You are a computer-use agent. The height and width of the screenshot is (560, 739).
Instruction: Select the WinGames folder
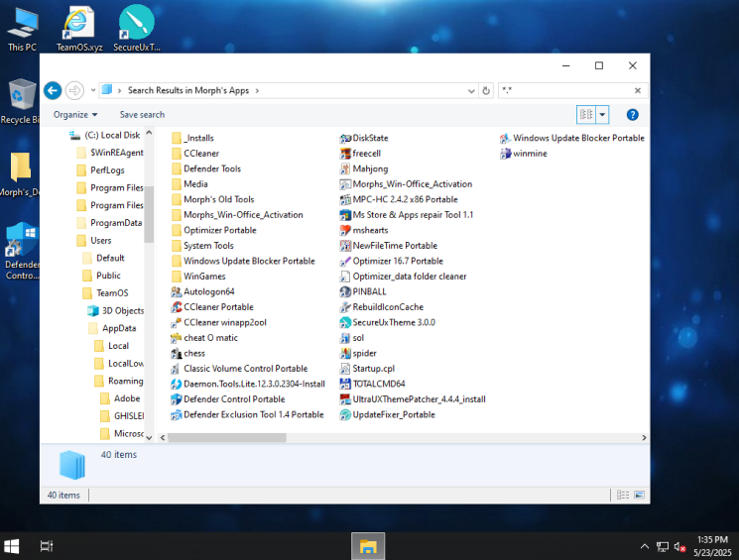198,277
